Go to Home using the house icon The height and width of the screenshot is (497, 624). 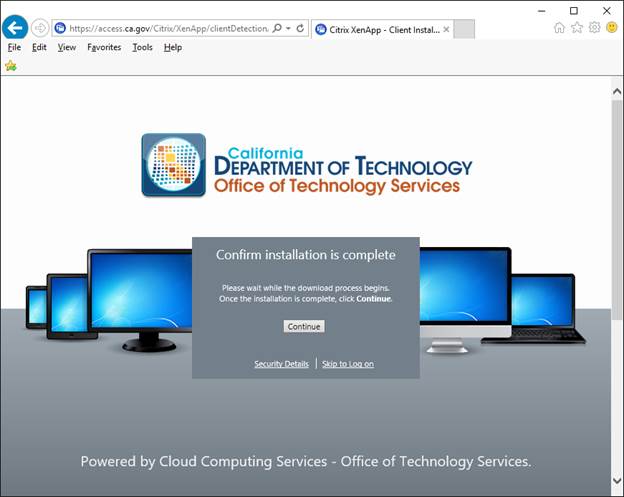[559, 27]
